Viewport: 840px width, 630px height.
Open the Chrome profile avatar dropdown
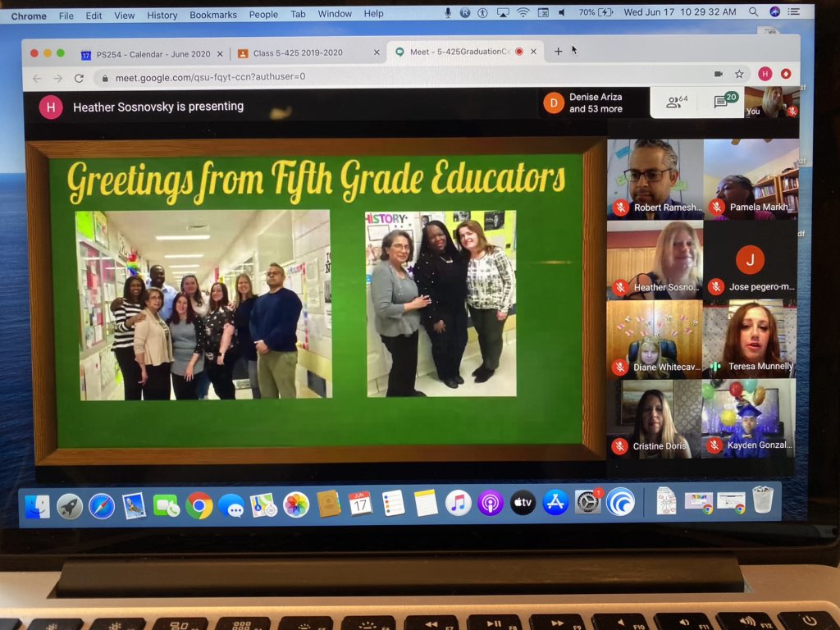click(x=765, y=73)
